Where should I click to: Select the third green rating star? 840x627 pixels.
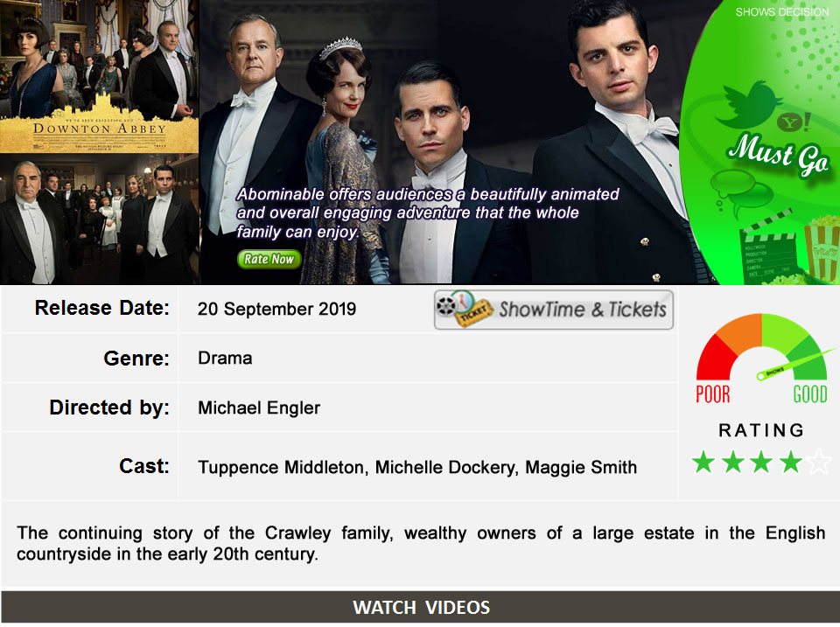[761, 462]
